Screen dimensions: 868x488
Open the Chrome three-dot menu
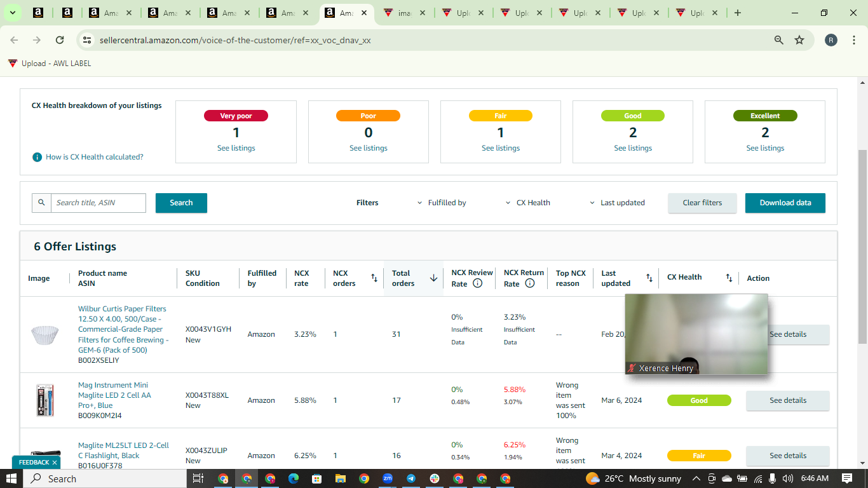(854, 40)
